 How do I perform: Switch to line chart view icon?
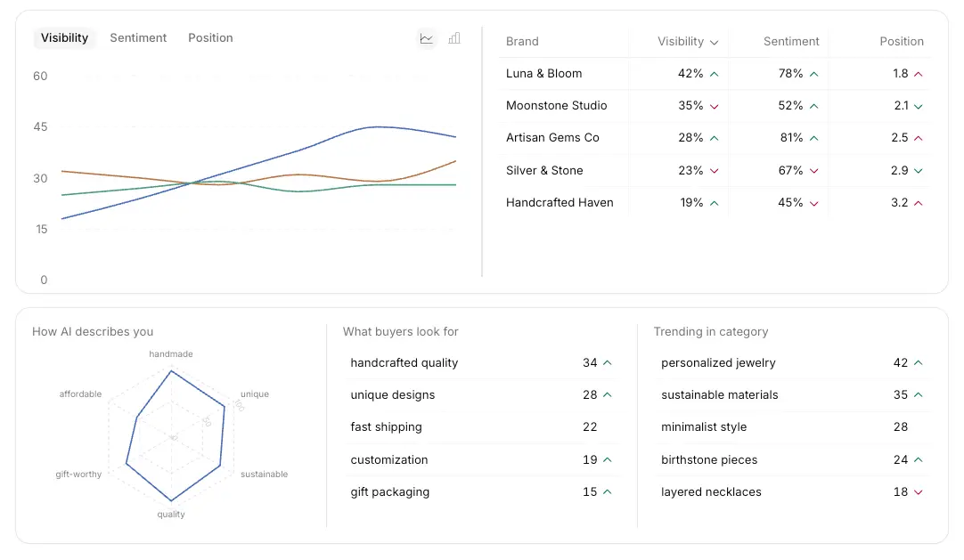click(x=427, y=38)
